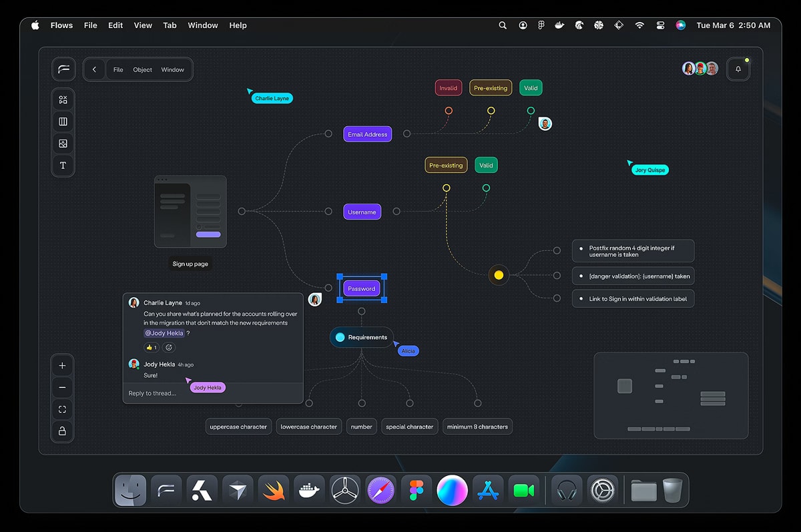Open the Tab menu in the menu bar
This screenshot has height=532, width=801.
[x=170, y=25]
